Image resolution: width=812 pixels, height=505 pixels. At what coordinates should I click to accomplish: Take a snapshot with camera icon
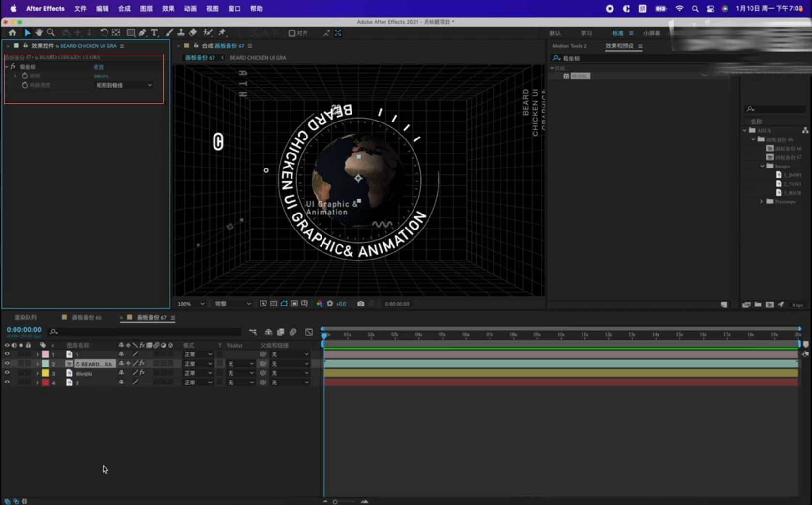pos(361,304)
